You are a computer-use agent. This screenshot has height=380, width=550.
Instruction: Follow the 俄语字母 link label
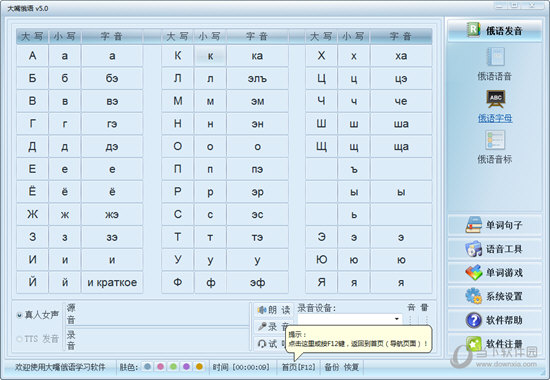(x=495, y=118)
